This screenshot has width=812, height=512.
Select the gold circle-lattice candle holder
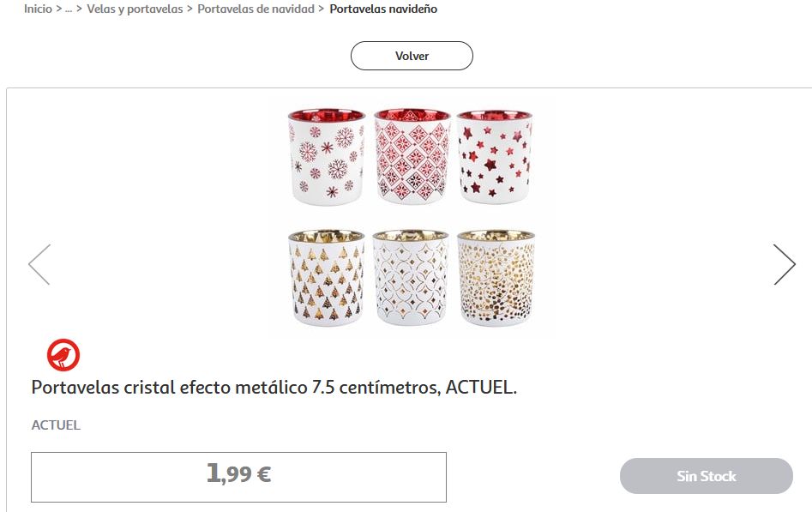click(412, 279)
